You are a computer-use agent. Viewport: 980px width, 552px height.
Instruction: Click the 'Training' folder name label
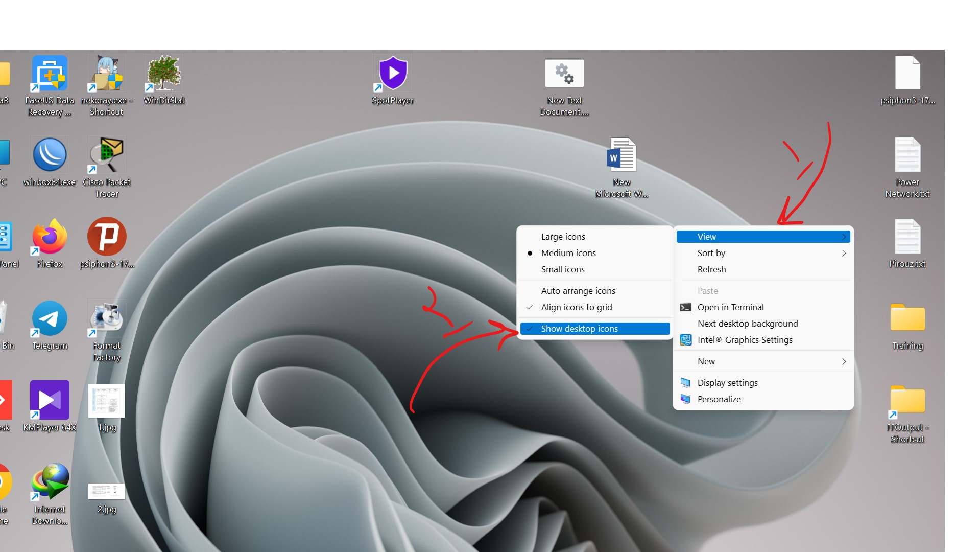(907, 346)
